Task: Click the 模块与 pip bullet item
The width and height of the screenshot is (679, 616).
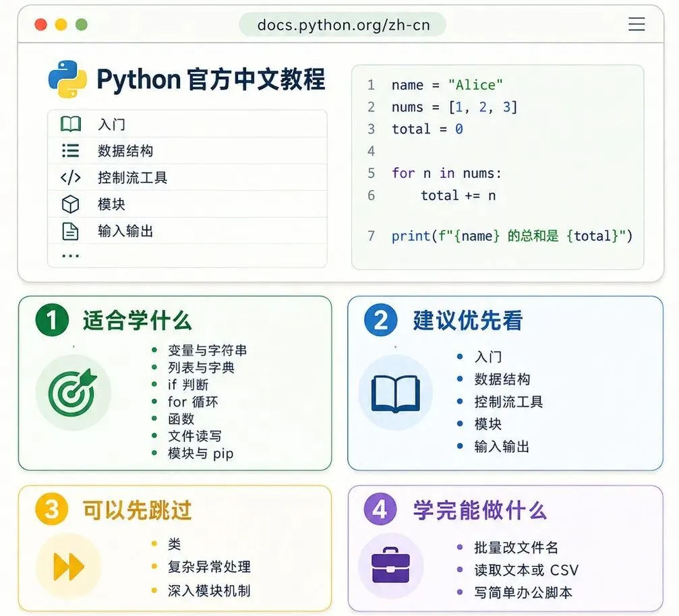Action: (200, 453)
